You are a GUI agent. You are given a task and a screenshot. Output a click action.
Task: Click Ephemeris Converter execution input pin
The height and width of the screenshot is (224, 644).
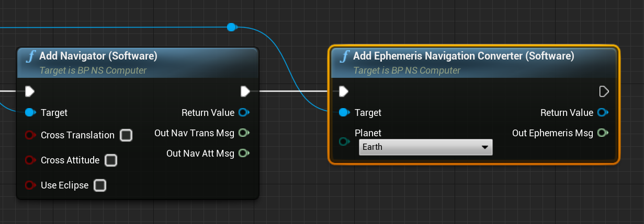pos(343,92)
